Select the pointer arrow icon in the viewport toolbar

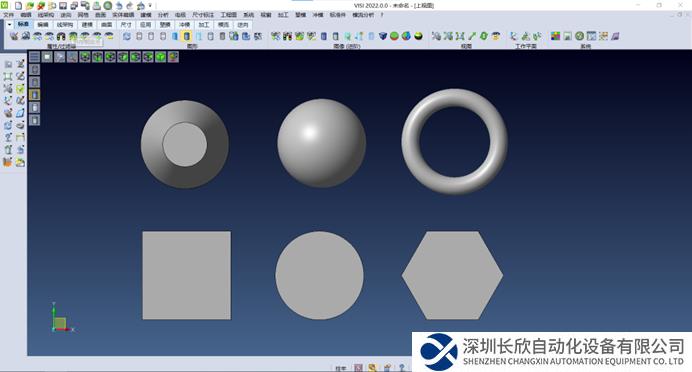click(60, 56)
